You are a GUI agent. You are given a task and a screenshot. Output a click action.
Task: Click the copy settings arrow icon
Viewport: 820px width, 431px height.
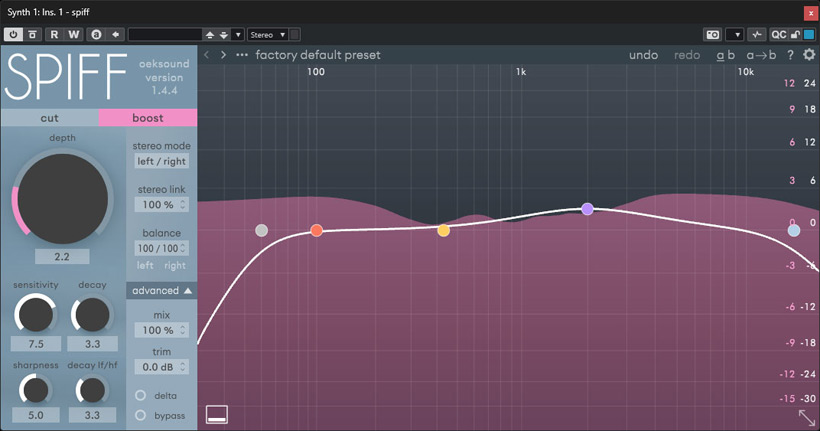[116, 35]
